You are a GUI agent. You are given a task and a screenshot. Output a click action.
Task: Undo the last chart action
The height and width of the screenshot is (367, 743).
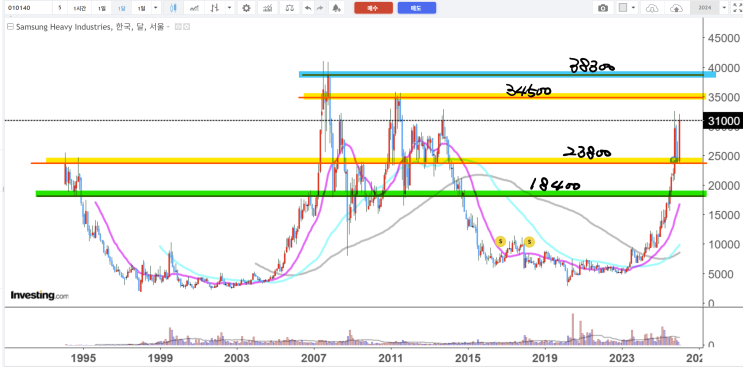pyautogui.click(x=308, y=8)
